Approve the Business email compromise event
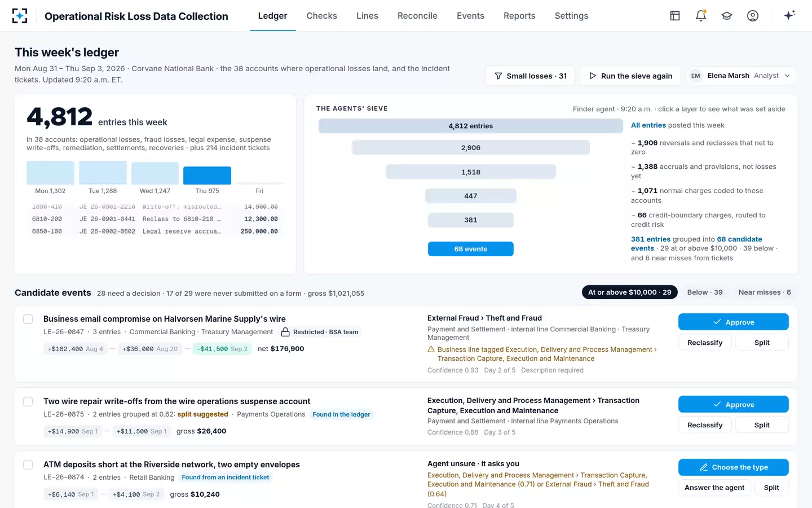The width and height of the screenshot is (812, 508). click(x=734, y=322)
